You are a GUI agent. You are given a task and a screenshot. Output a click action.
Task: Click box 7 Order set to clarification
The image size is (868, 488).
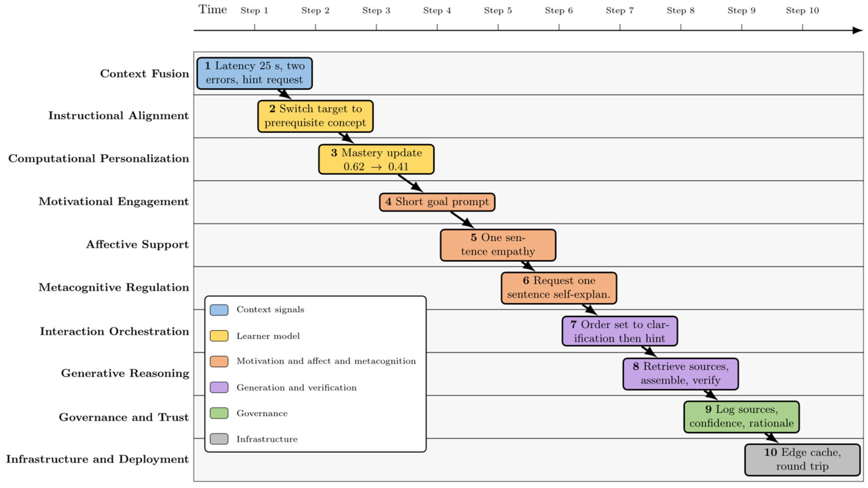pos(619,331)
